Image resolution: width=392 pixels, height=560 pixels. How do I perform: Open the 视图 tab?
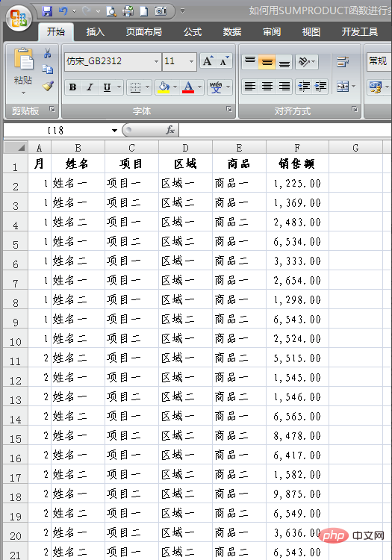[311, 32]
